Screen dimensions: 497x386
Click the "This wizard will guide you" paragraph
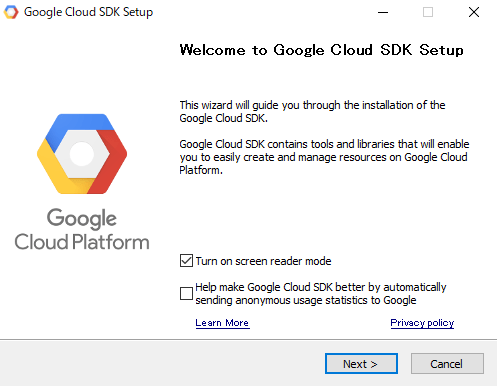tap(312, 112)
